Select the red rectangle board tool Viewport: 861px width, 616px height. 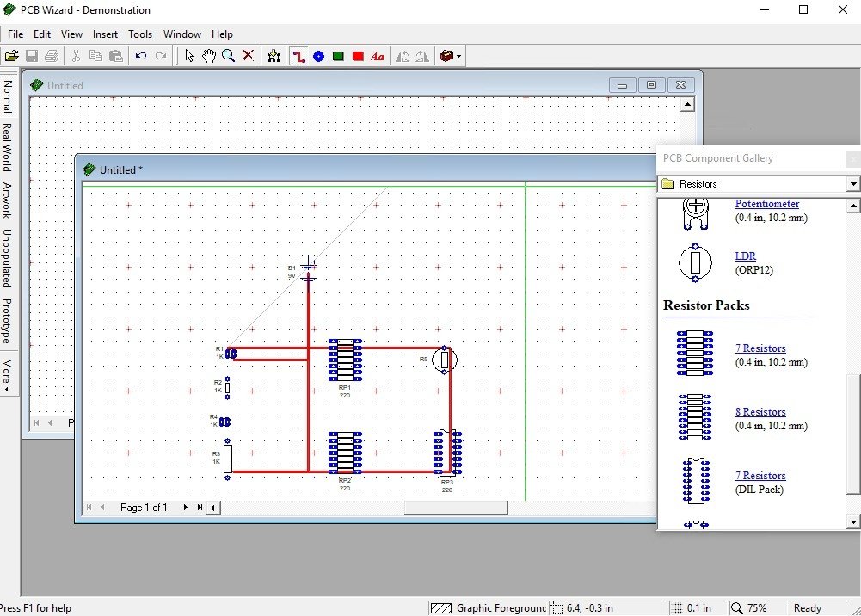tap(358, 56)
